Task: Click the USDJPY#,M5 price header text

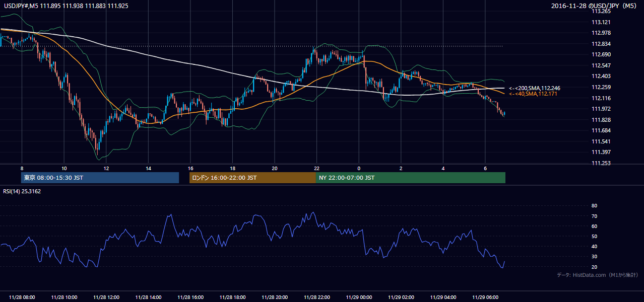Action: [66, 6]
